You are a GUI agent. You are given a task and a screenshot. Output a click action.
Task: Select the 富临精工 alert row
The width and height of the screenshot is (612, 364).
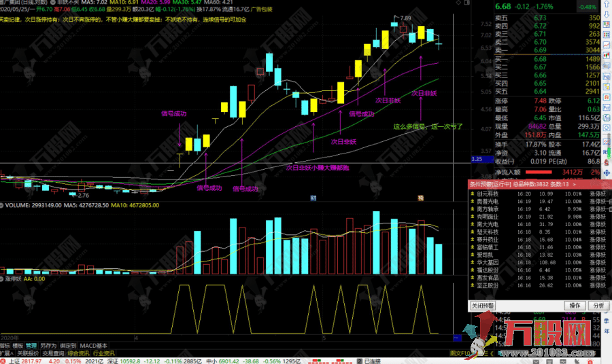tap(540, 247)
